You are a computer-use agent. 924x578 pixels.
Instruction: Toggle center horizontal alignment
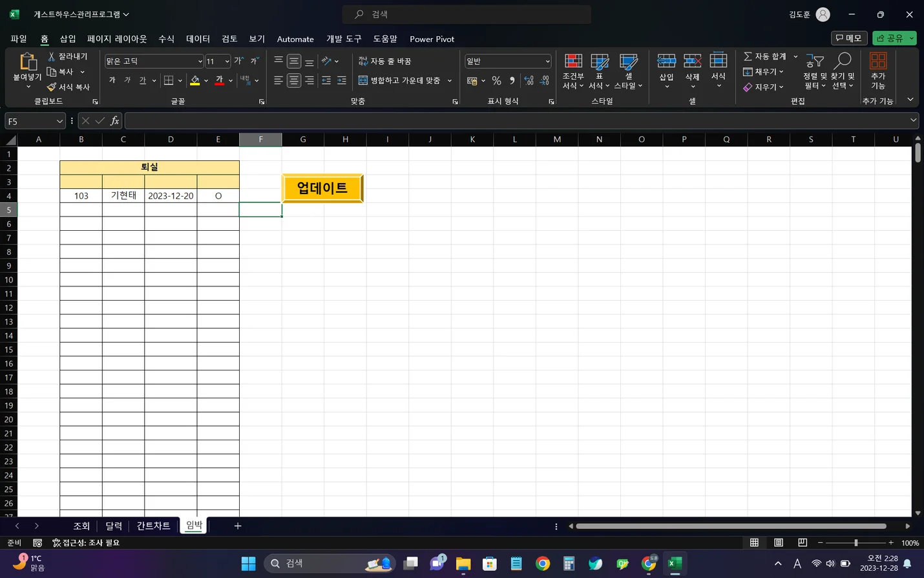[294, 80]
